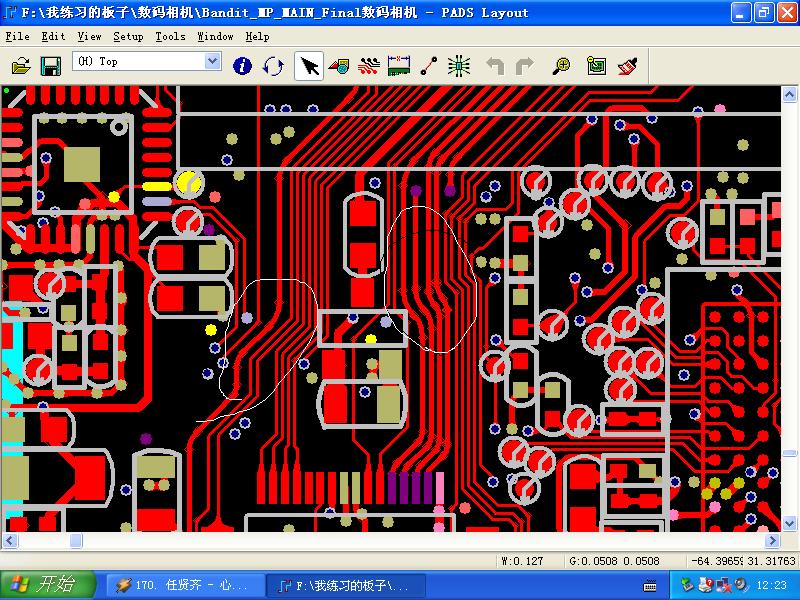Select the arrow Select Mode tool
This screenshot has width=800, height=600.
pos(309,66)
